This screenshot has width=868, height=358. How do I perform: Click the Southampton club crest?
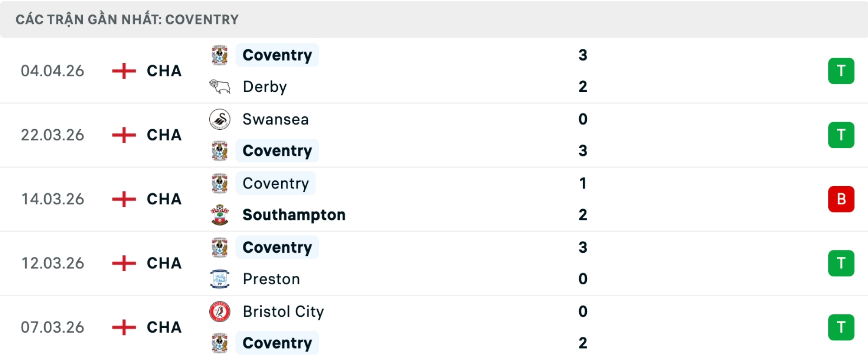[x=220, y=215]
